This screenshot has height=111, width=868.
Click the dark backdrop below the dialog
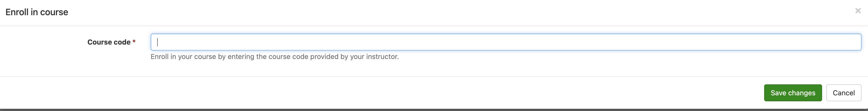(x=434, y=110)
